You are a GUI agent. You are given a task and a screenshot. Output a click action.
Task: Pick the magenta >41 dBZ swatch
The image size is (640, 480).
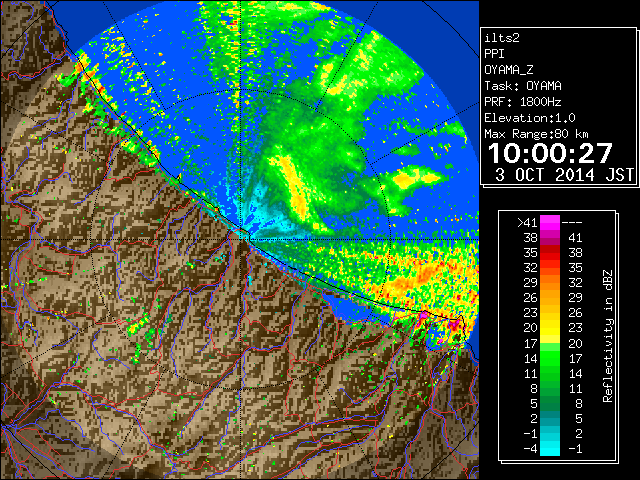tap(550, 223)
